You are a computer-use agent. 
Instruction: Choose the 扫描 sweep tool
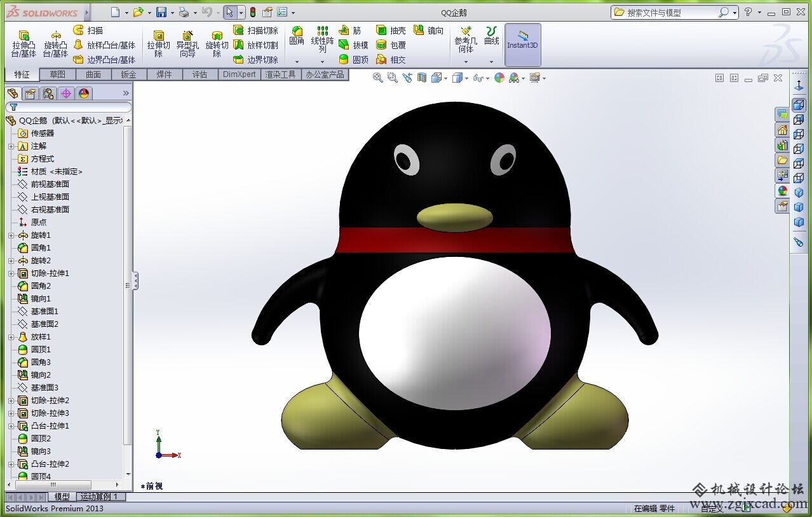(x=88, y=30)
